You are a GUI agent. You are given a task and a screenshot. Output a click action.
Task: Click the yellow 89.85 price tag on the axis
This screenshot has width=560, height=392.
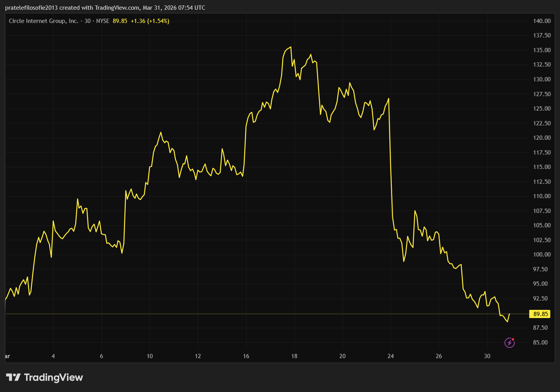pos(541,314)
